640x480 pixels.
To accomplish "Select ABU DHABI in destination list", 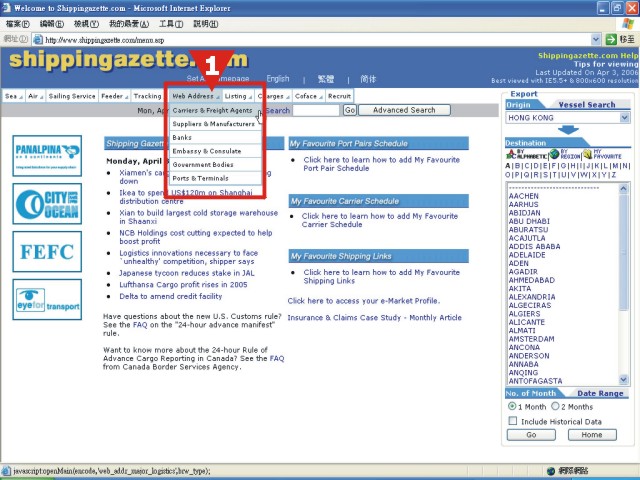I will click(529, 221).
